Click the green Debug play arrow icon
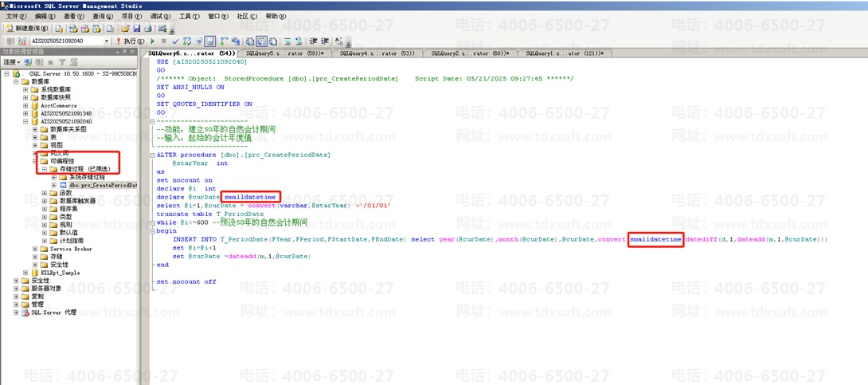The image size is (868, 385). coord(152,41)
